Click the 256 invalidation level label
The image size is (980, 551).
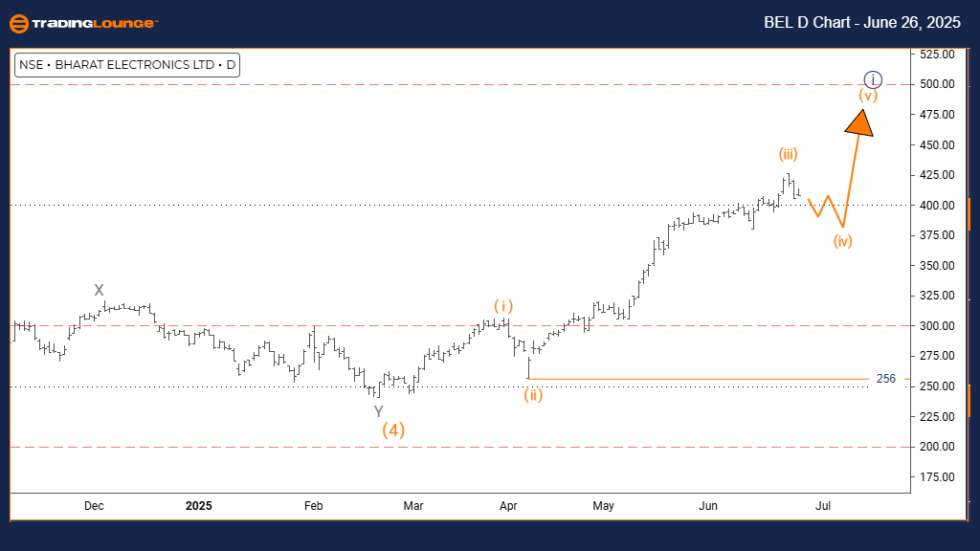(885, 379)
